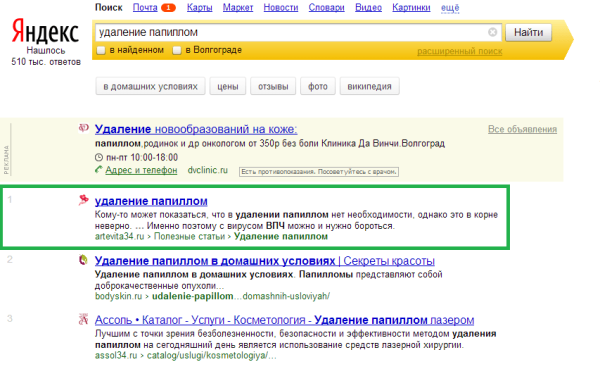Screen dimensions: 600x369
Task: Click the Найти search button
Action: pos(528,33)
